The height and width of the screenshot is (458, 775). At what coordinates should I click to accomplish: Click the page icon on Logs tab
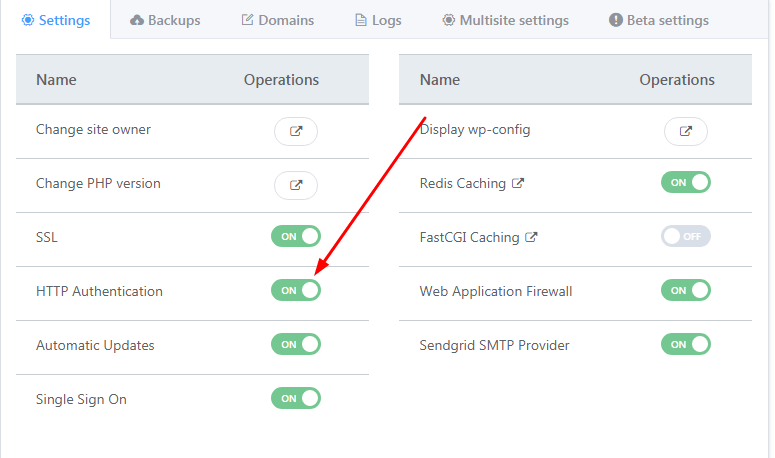361,20
